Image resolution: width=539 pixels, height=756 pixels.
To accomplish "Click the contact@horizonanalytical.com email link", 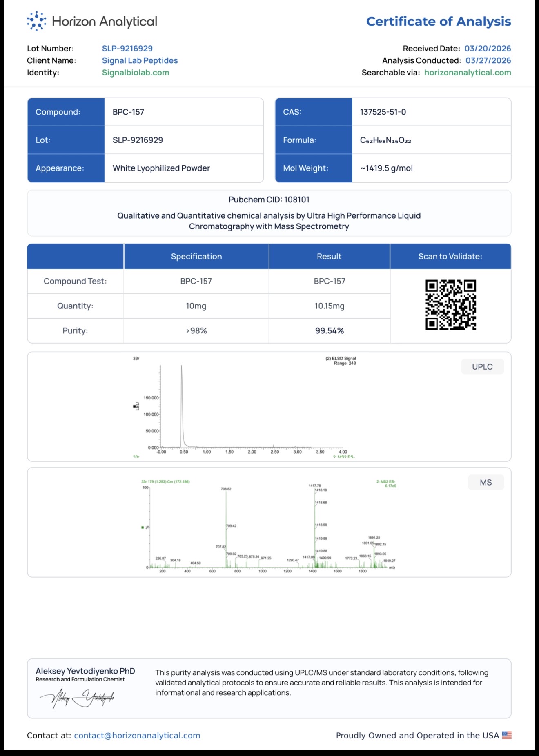I will [137, 735].
